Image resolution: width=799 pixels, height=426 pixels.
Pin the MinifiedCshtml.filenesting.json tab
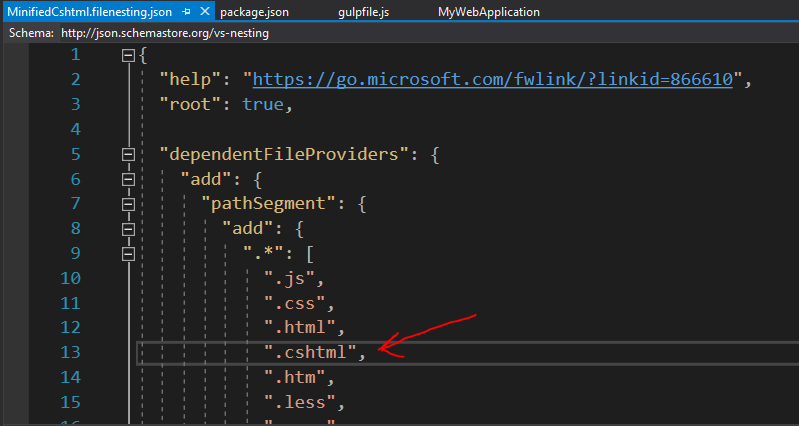[x=186, y=11]
